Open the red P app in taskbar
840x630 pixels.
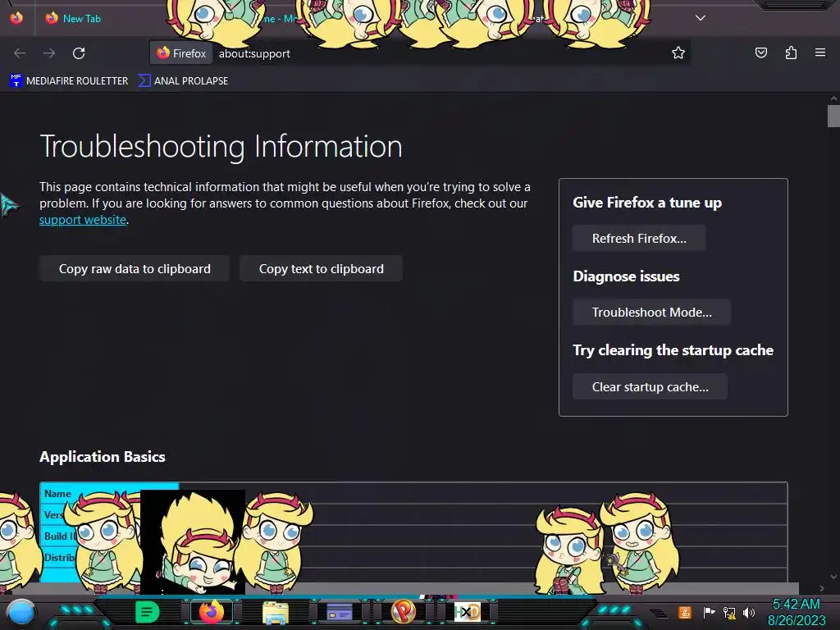pos(404,612)
